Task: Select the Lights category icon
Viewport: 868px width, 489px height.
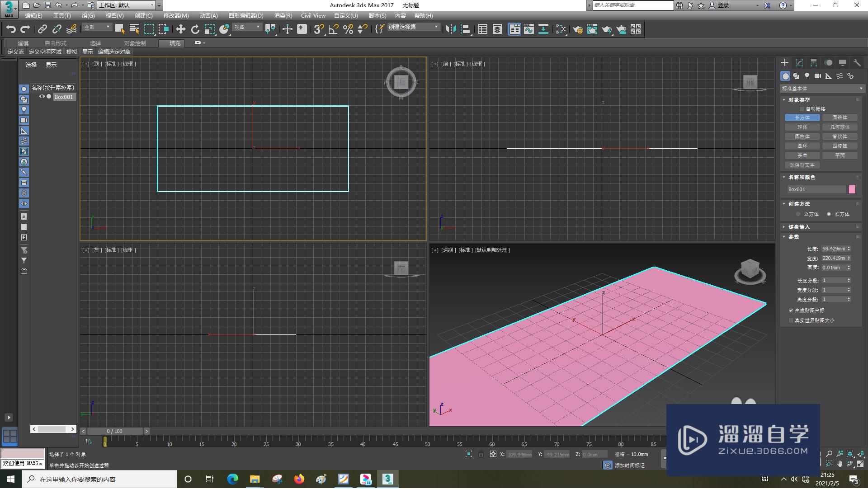Action: (807, 76)
